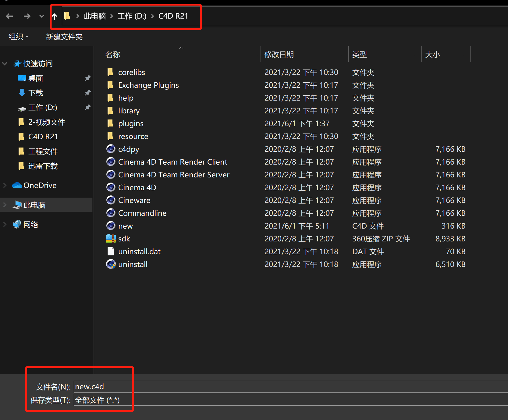Expand chevron after 此电脑 in address bar
This screenshot has width=508, height=420.
pos(112,16)
